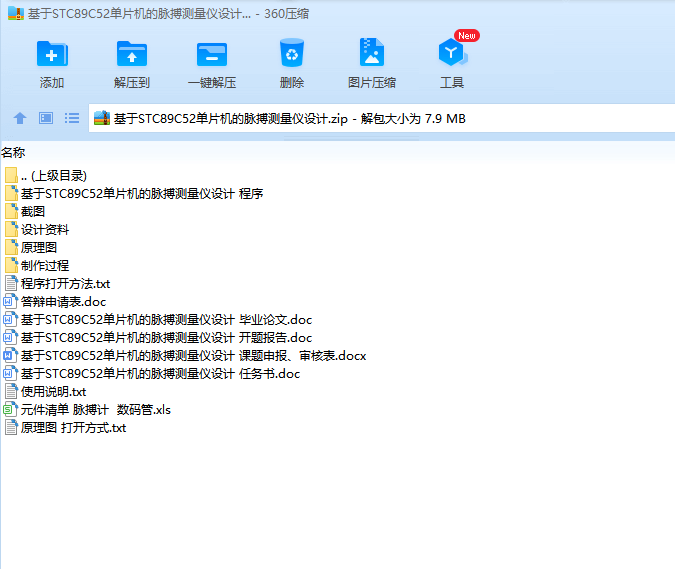The width and height of the screenshot is (675, 569).
Task: Click the red New badge on 工具
Action: [467, 36]
